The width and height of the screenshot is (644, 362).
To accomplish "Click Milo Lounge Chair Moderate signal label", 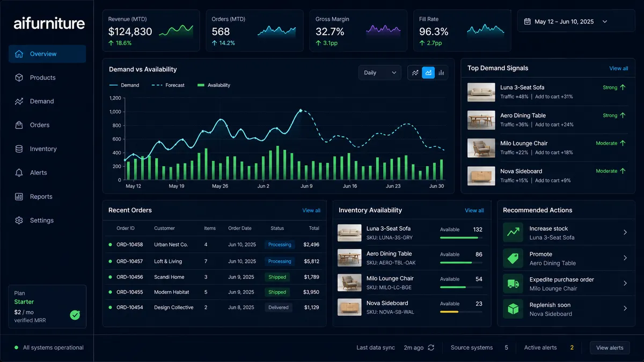I will 606,143.
